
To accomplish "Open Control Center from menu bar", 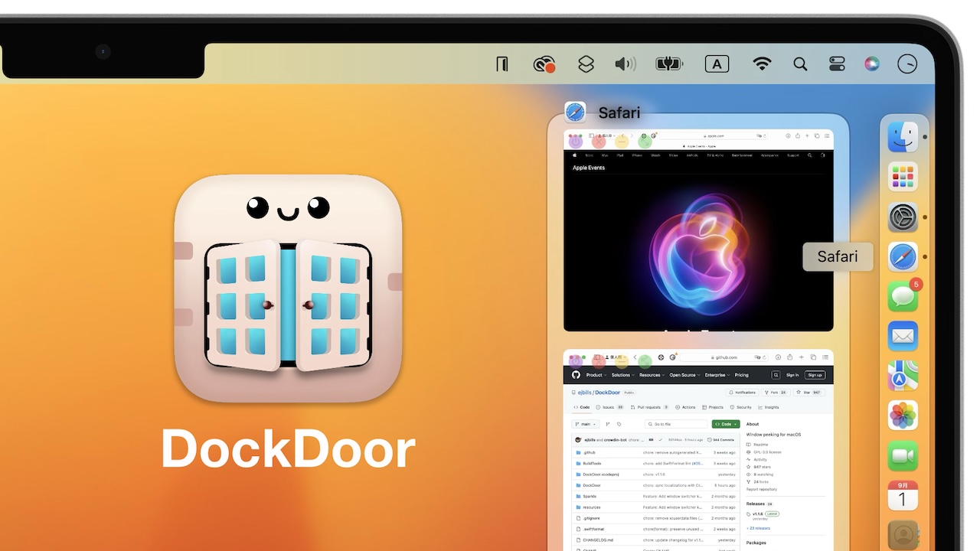I will pos(837,64).
